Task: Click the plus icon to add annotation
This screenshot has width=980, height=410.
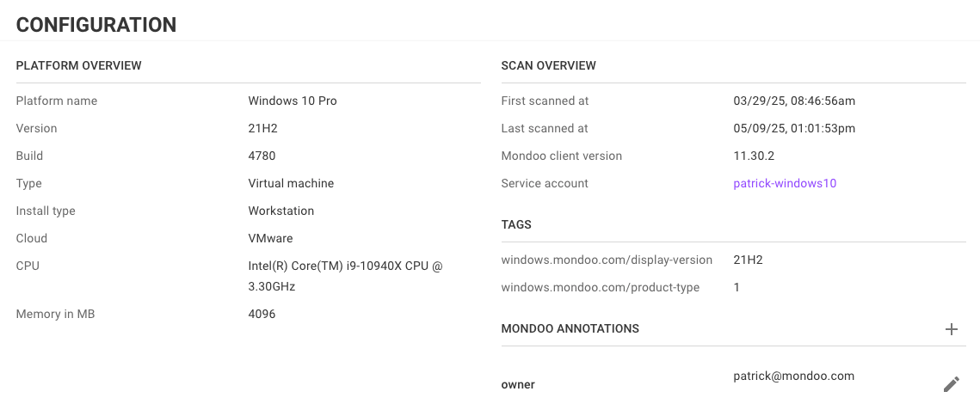Action: coord(952,329)
